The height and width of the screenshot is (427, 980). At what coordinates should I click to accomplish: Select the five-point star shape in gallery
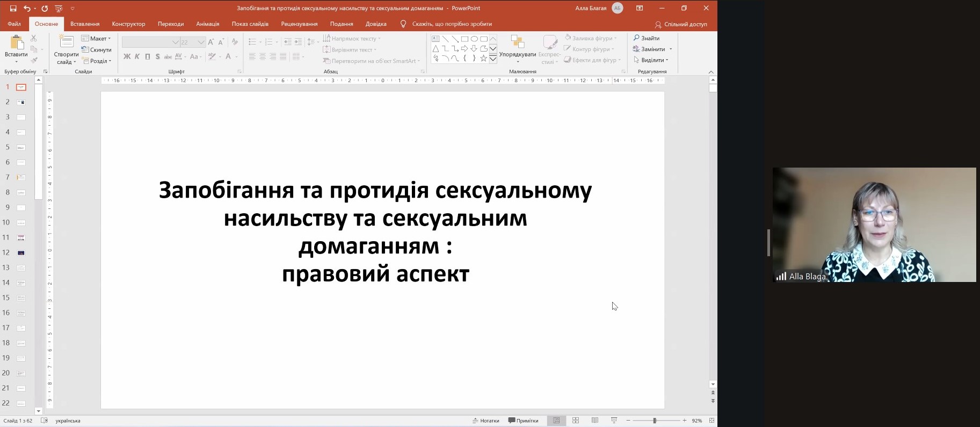[x=483, y=58]
